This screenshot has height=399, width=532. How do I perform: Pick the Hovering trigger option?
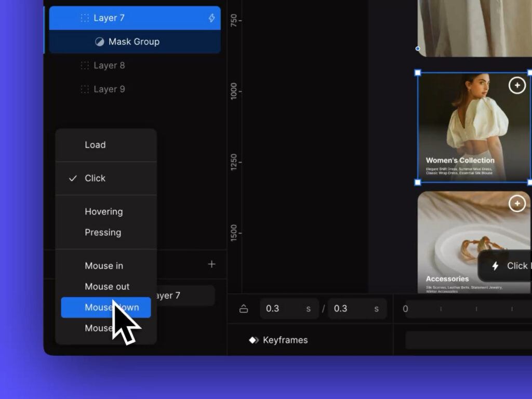pyautogui.click(x=104, y=211)
